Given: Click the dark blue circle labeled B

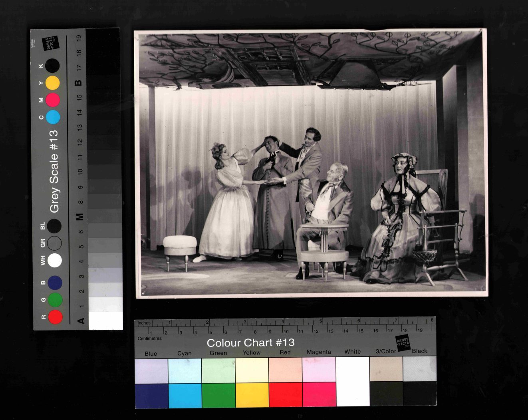Looking at the screenshot, I should tap(55, 283).
